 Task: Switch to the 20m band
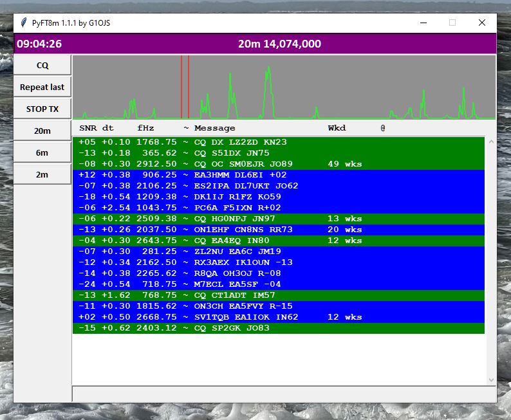(42, 131)
